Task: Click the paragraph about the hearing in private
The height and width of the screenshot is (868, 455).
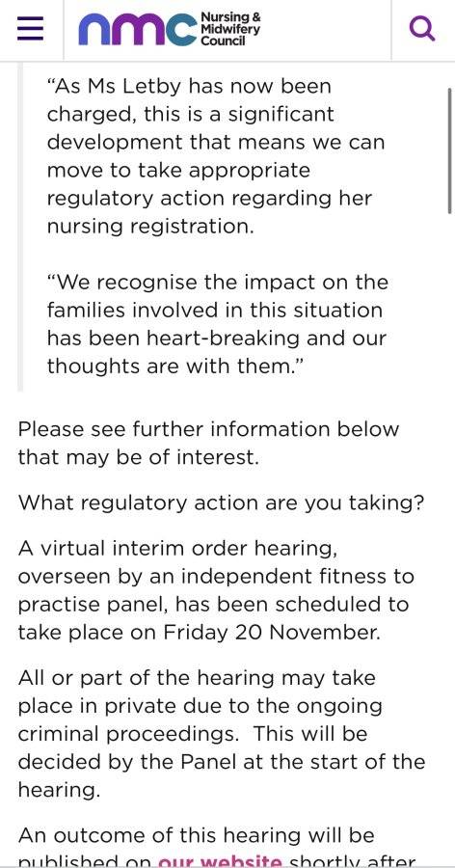Action: pyautogui.click(x=222, y=734)
